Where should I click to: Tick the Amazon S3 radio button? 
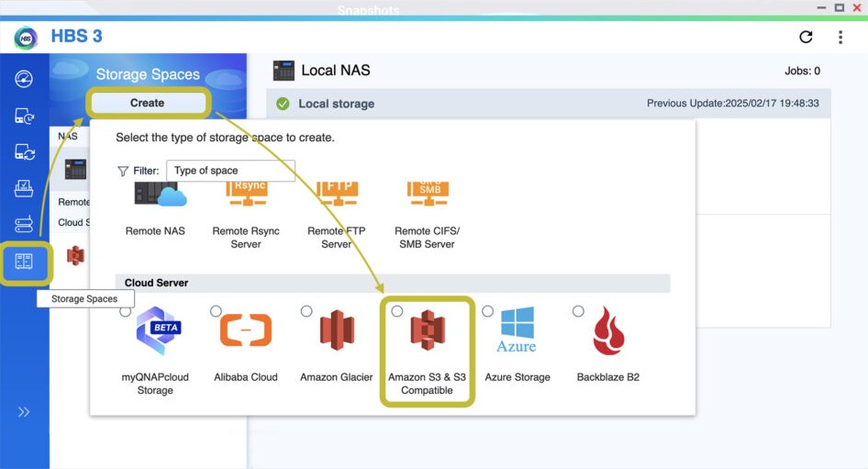[x=397, y=311]
